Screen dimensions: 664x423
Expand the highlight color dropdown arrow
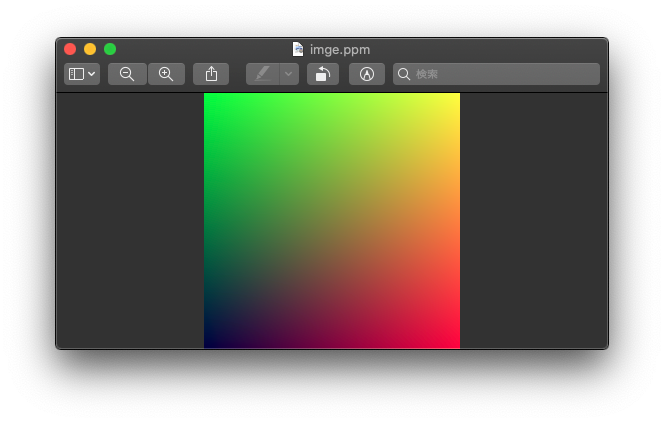(x=289, y=74)
